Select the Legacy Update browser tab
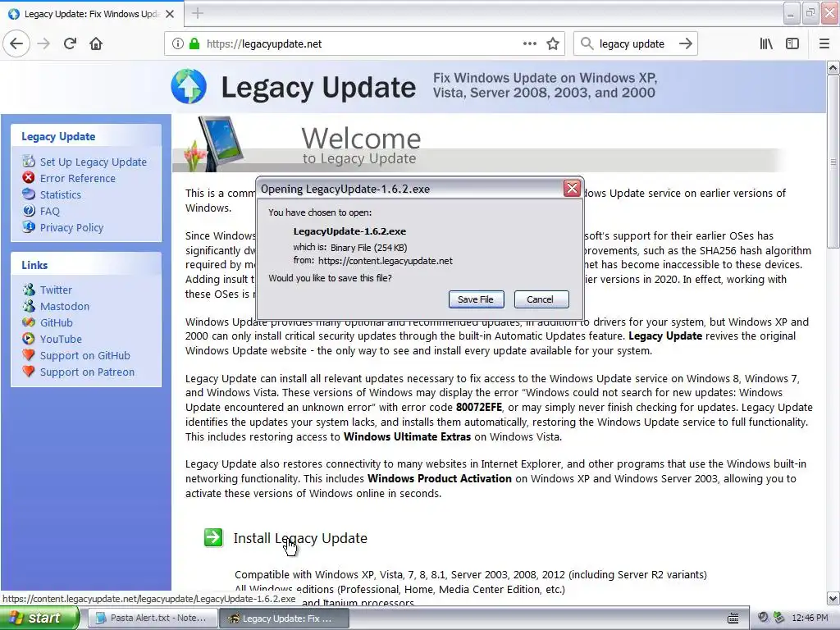This screenshot has width=840, height=630. pyautogui.click(x=92, y=14)
